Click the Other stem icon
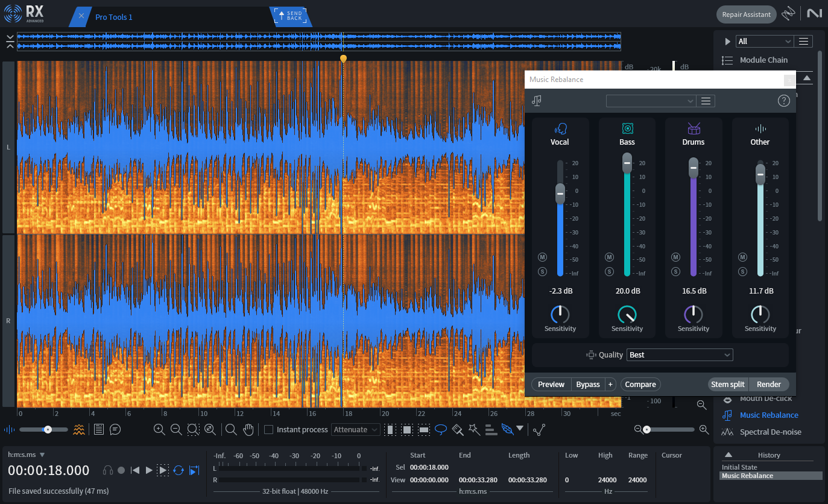This screenshot has height=504, width=828. coord(760,128)
